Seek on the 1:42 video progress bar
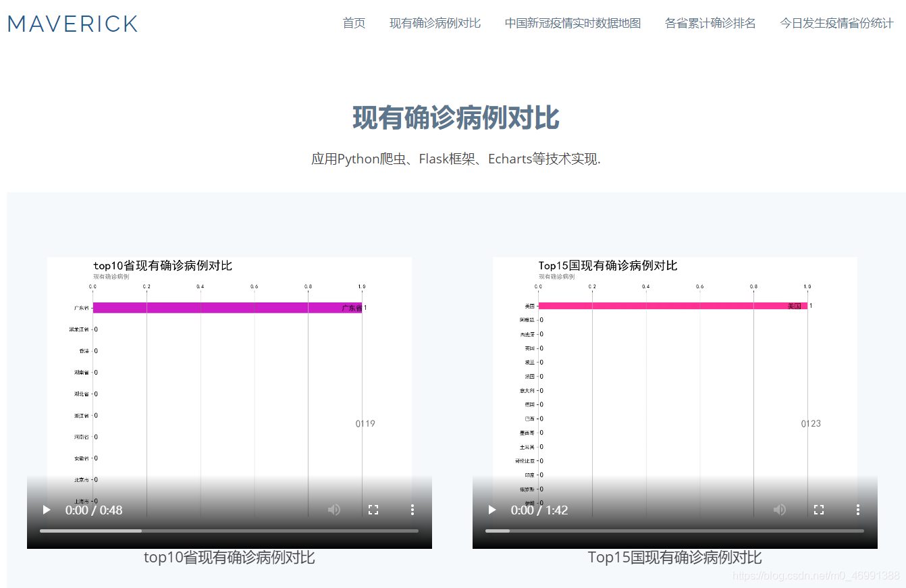Viewport: 906px width, 588px height. (x=675, y=531)
